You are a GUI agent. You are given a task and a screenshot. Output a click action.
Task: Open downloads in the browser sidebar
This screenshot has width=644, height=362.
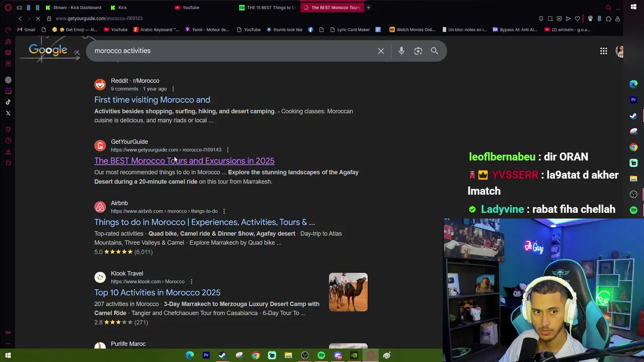tap(8, 151)
